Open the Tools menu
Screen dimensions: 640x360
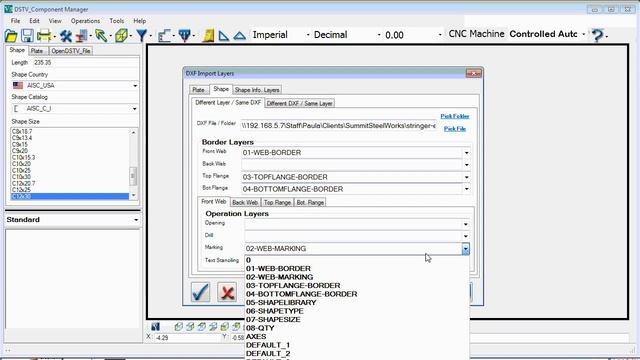(x=117, y=21)
